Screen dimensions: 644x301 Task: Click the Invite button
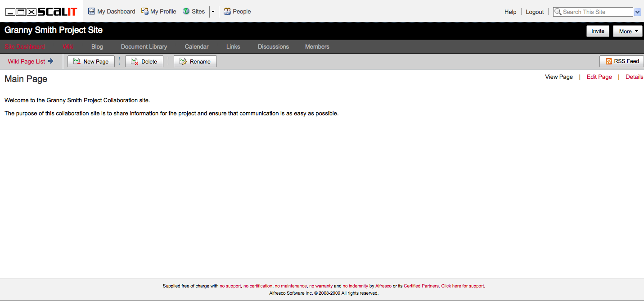(x=598, y=31)
